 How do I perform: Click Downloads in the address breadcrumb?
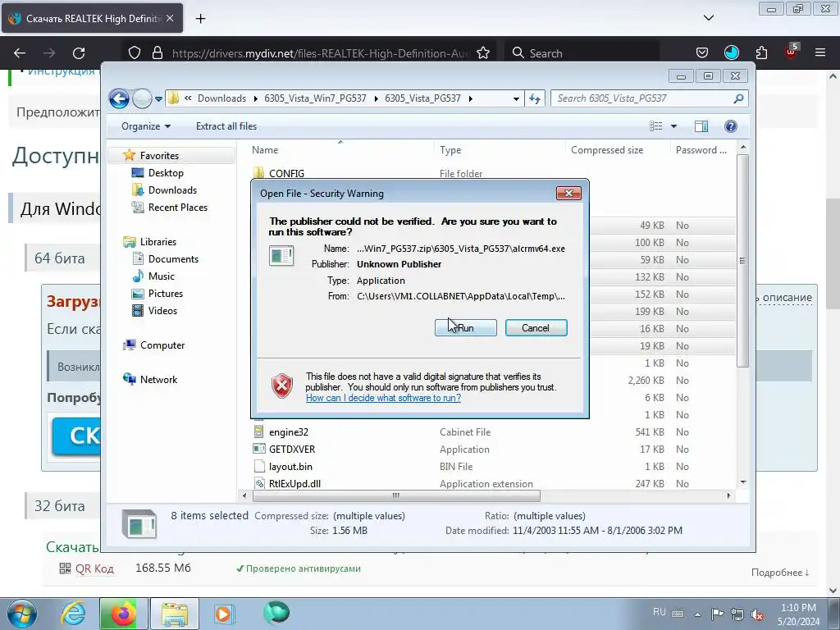coord(221,98)
